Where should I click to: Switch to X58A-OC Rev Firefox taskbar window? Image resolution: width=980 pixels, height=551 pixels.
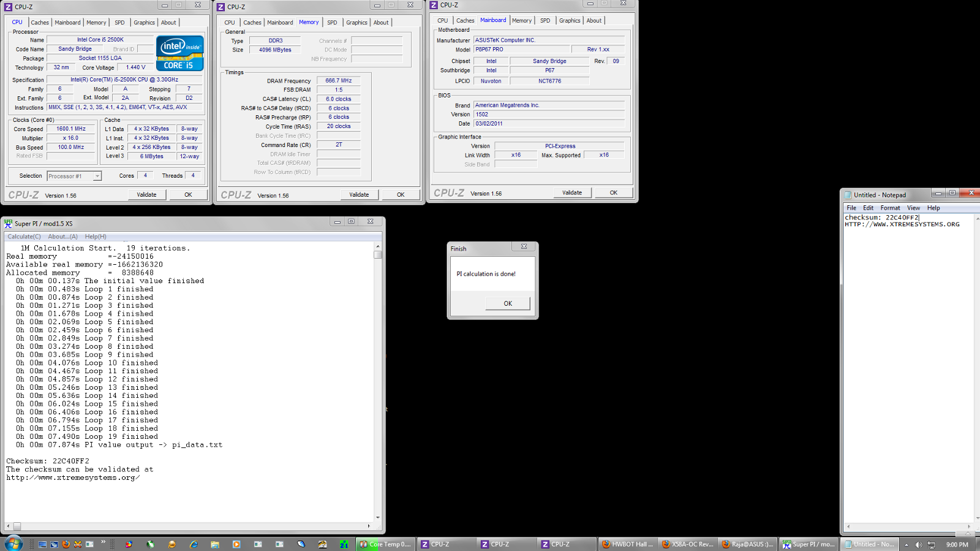click(x=687, y=544)
